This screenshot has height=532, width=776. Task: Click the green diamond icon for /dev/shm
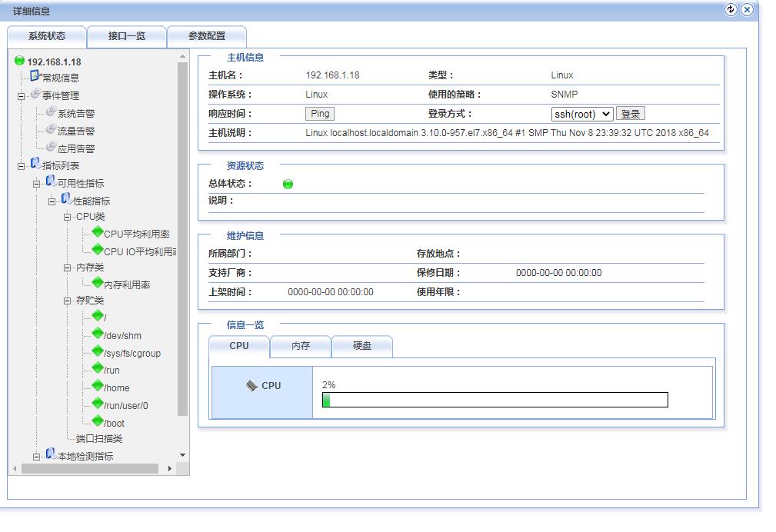tap(98, 334)
